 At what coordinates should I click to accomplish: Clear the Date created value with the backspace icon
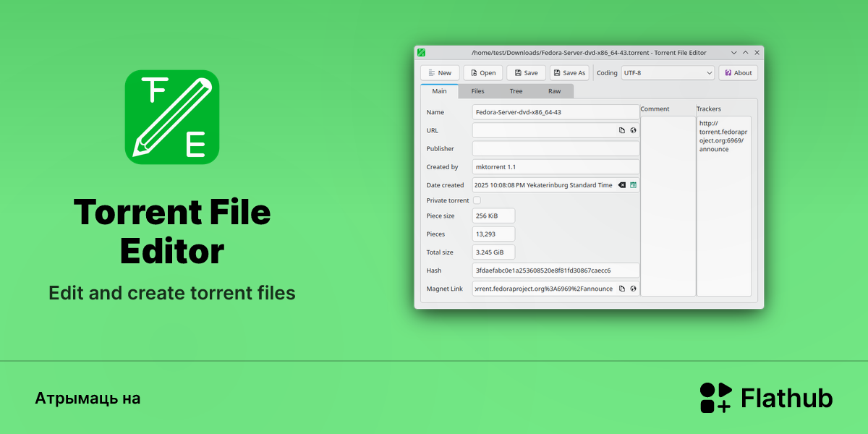pyautogui.click(x=621, y=185)
